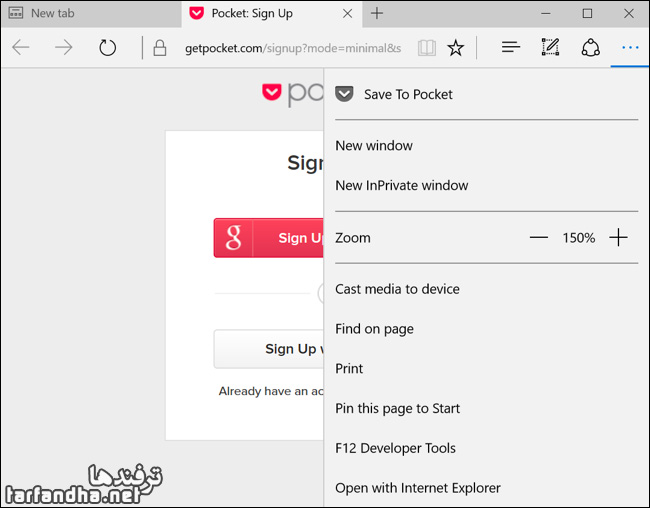Click the getpocket.com address bar
The width and height of the screenshot is (650, 508).
293,48
